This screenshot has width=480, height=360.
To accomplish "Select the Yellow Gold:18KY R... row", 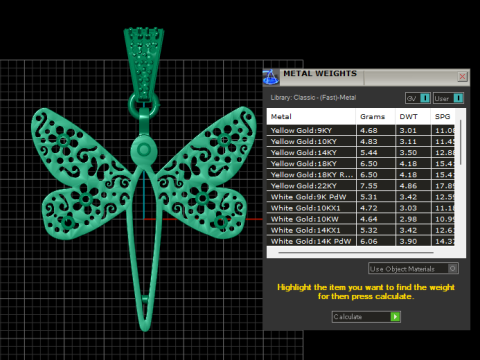I will 361,175.
